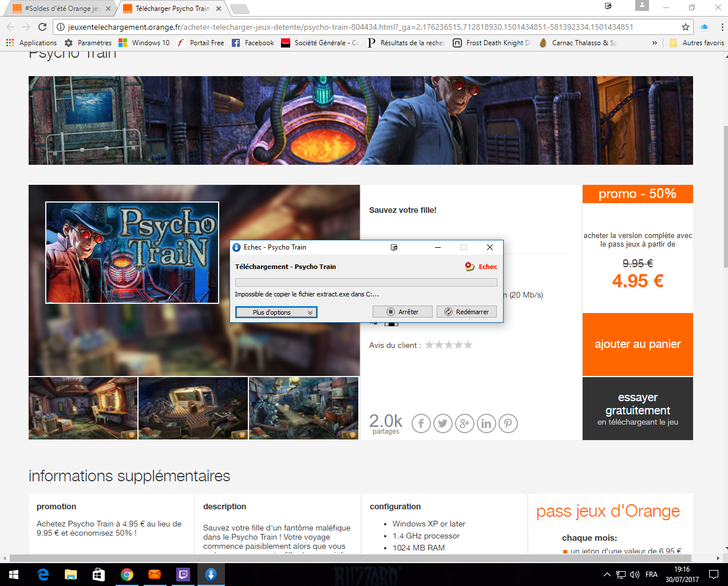728x586 pixels.
Task: Click the Facebook share icon
Action: (421, 423)
